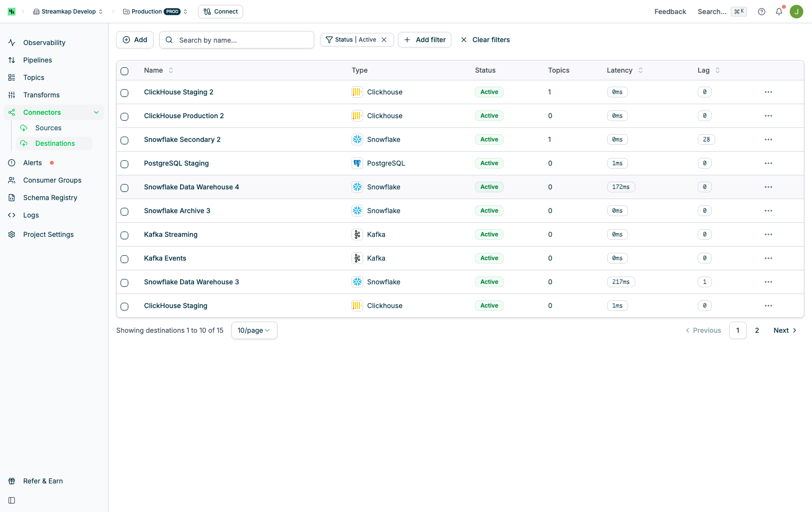This screenshot has height=512, width=812.
Task: Check the Snowflake Data Warehouse 4 checkbox
Action: click(x=124, y=188)
